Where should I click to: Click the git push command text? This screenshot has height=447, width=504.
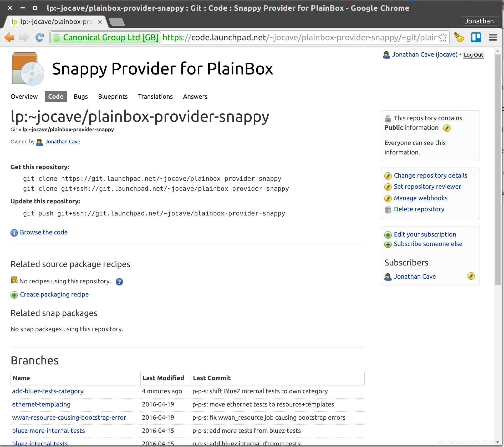click(x=154, y=213)
